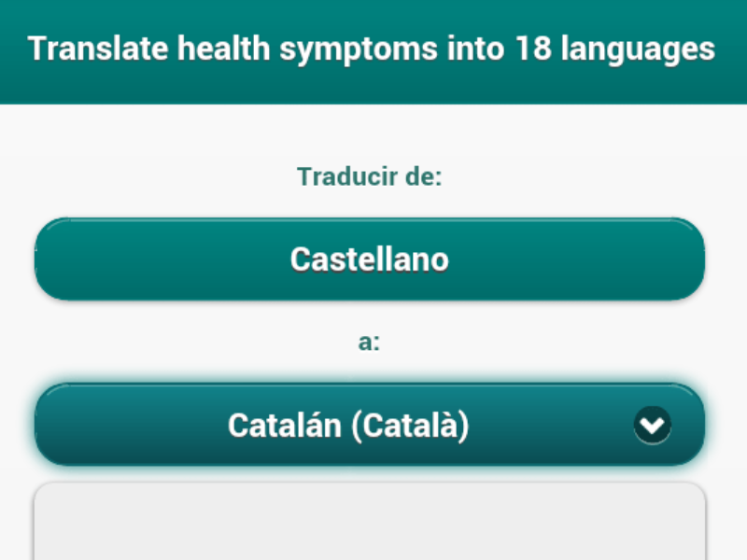The width and height of the screenshot is (747, 560).
Task: Click the "a:" label between the selectors
Action: point(370,342)
